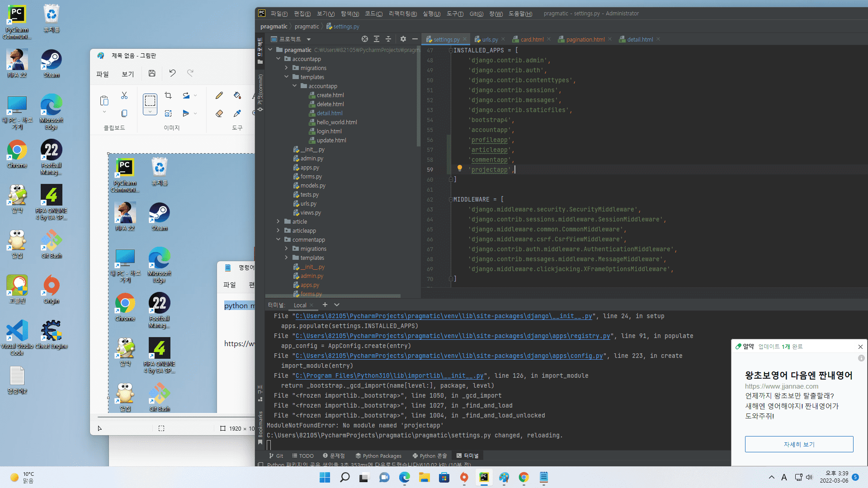Open the 파일(F) menu in PyCharm
The width and height of the screenshot is (868, 488).
pyautogui.click(x=279, y=14)
